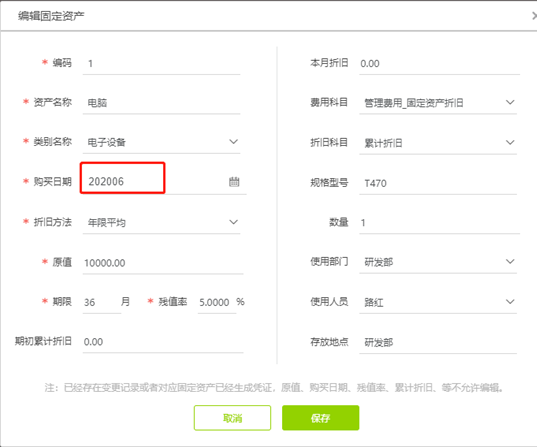Screen dimensions: 537x447
Task: Expand the 折旧方法 dropdown
Action: click(x=233, y=222)
